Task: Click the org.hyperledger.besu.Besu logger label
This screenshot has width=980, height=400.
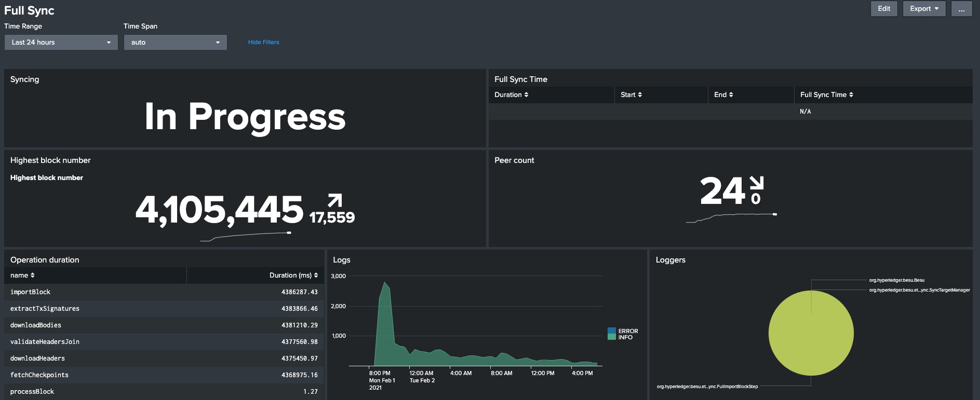Action: tap(897, 280)
